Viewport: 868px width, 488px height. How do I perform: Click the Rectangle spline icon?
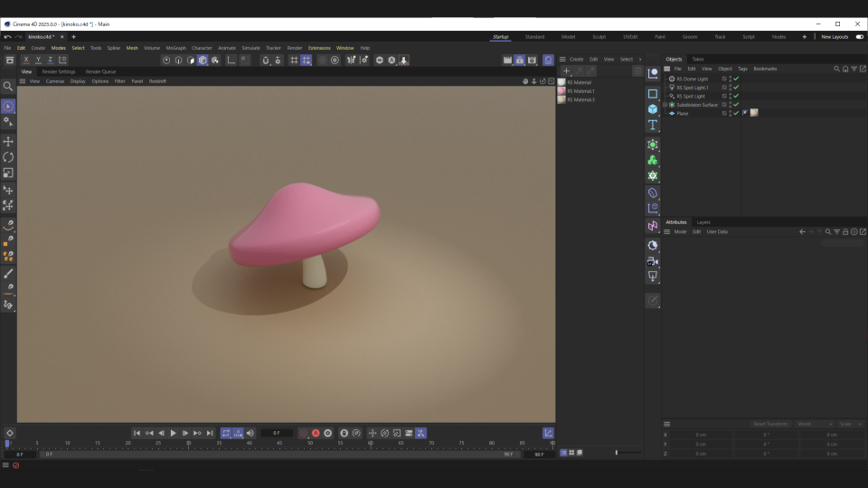click(x=653, y=93)
